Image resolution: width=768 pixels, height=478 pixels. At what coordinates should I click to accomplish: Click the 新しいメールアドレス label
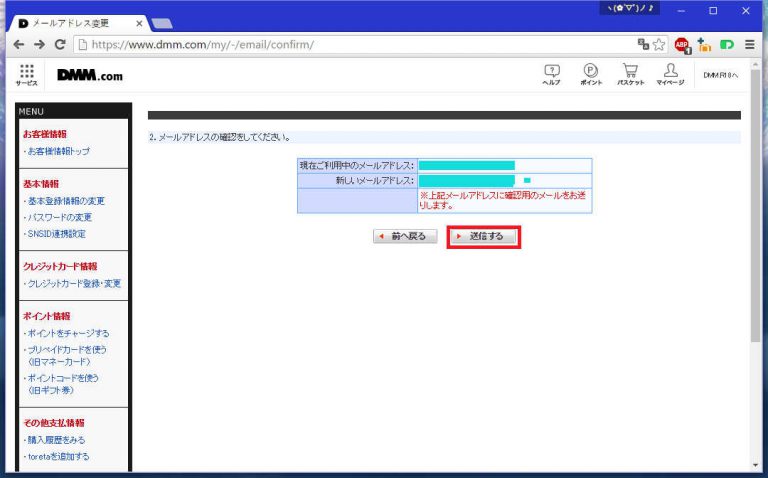point(375,181)
